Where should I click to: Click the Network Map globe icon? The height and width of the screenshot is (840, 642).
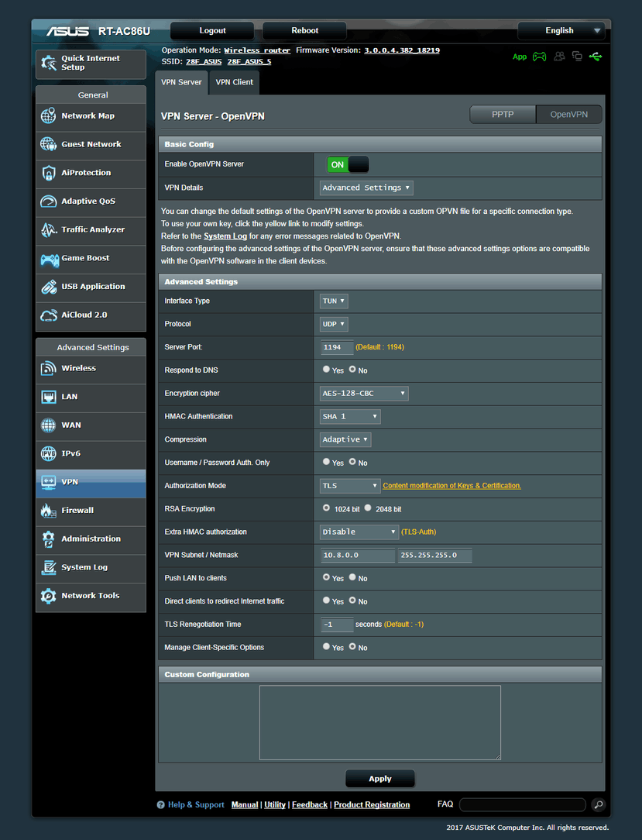point(48,115)
